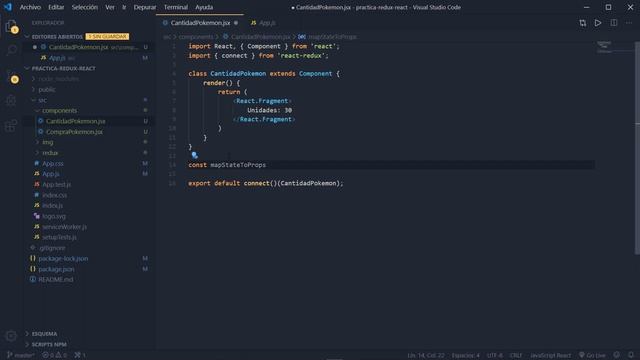Open the More Actions ellipsis in editor
Screen dimensions: 640x360
click(x=629, y=23)
